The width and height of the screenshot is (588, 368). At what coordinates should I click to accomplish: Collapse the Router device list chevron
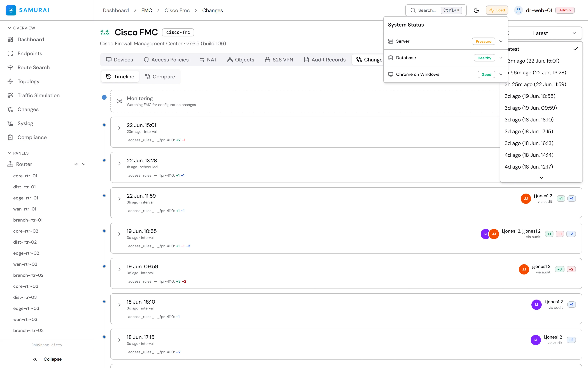[x=84, y=164]
